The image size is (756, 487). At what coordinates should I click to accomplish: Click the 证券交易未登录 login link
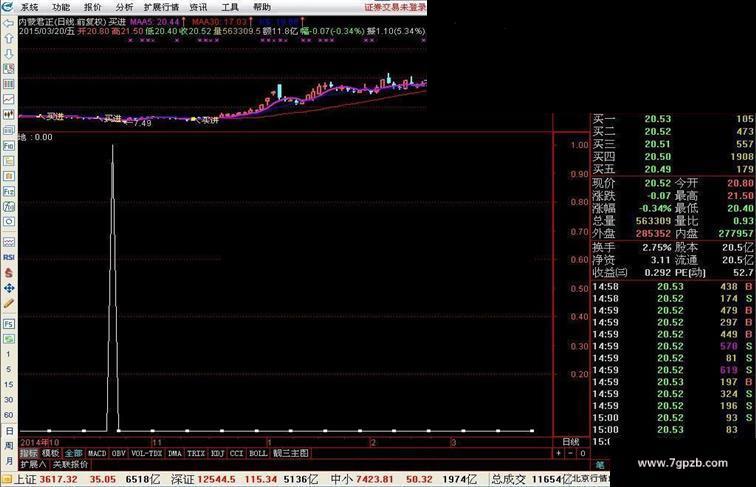click(x=395, y=7)
